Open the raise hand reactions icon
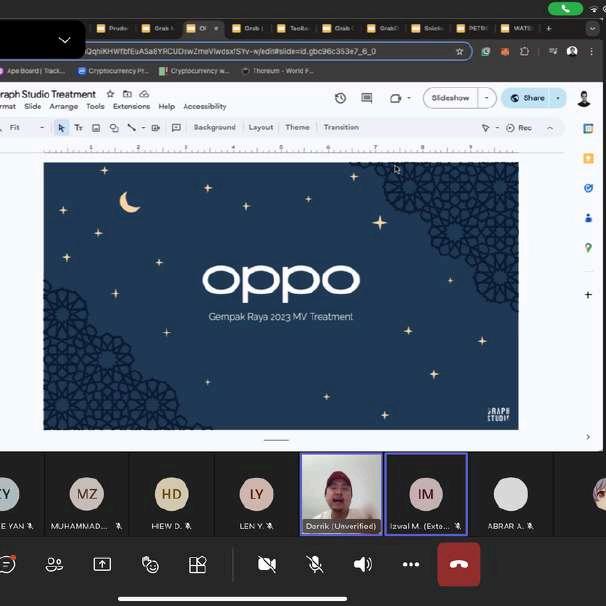This screenshot has height=606, width=606. coord(150,564)
